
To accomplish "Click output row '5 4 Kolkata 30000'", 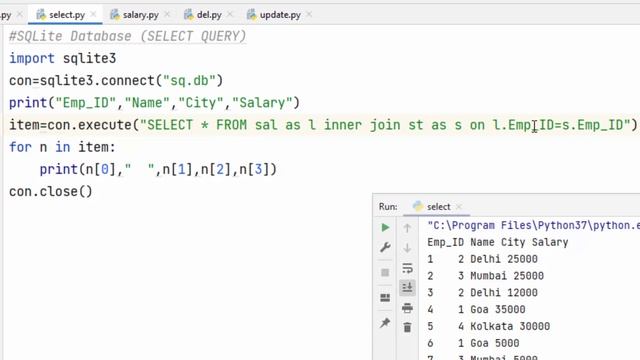I will pyautogui.click(x=489, y=326).
